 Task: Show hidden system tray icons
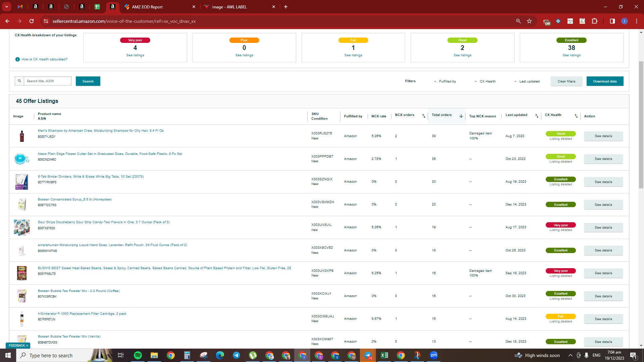coord(570,355)
